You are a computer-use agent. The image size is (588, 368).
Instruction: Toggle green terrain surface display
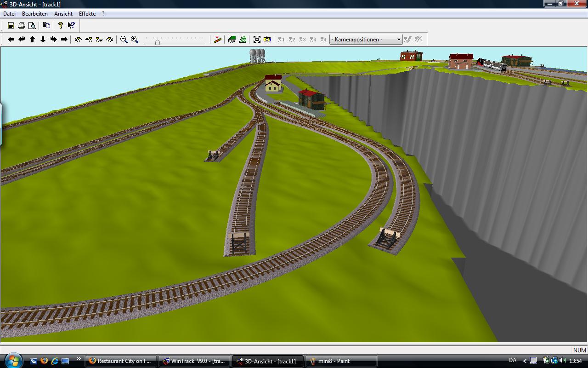[232, 40]
